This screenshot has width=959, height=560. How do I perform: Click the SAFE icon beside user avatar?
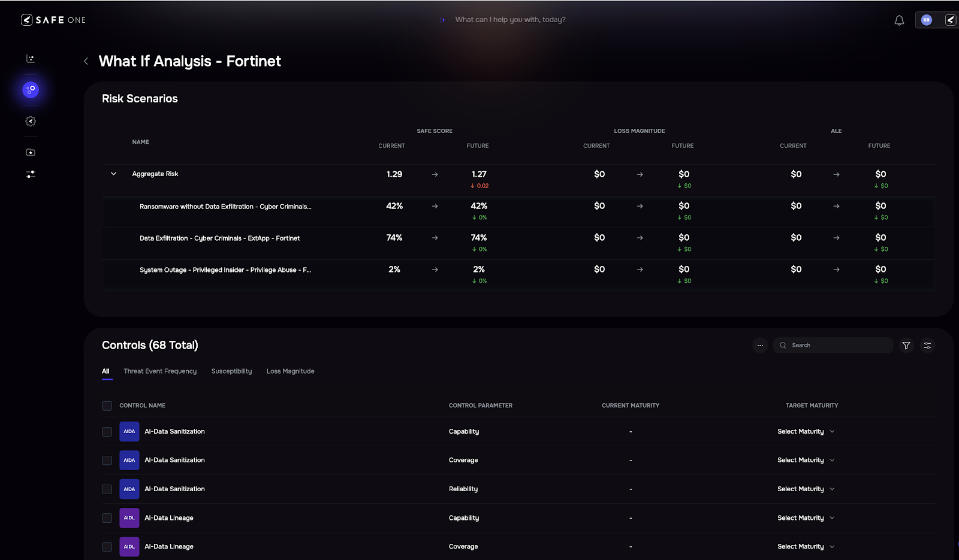(x=951, y=20)
